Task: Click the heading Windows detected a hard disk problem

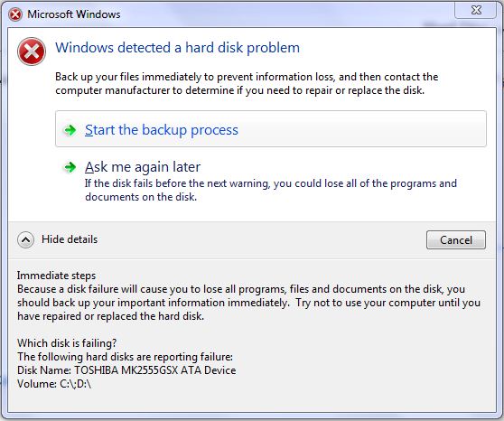Action: pyautogui.click(x=177, y=48)
